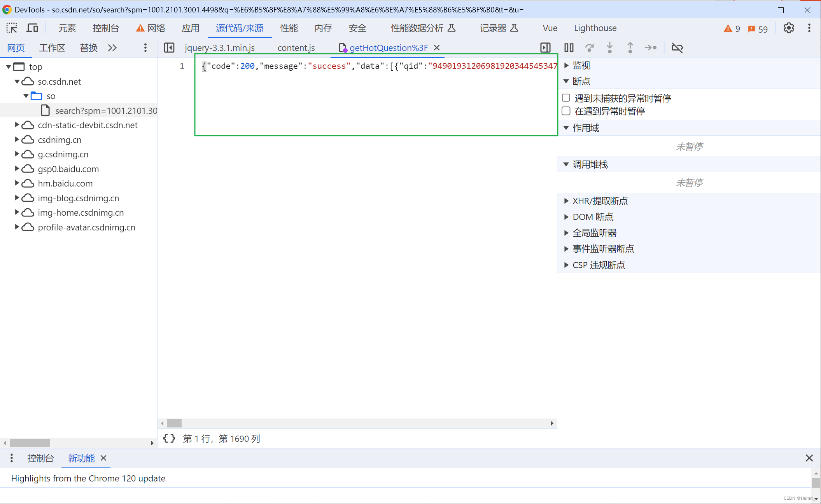Expand img-home.csdnimg.cn domain node
This screenshot has width=821, height=504.
click(17, 212)
